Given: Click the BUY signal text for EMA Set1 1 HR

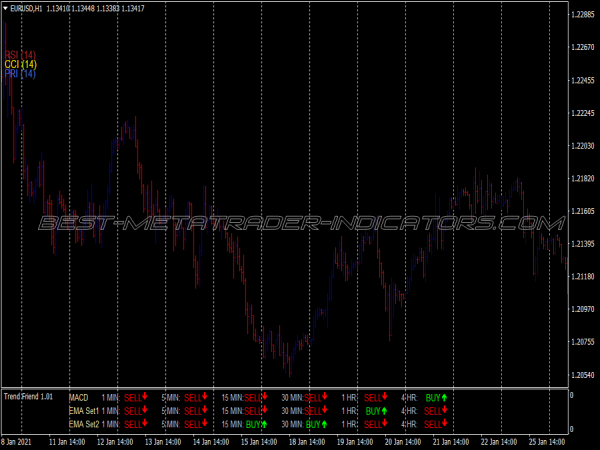Looking at the screenshot, I should click(x=373, y=411).
